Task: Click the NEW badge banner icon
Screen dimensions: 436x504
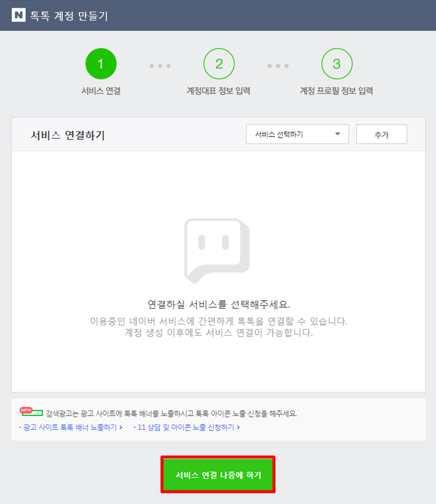Action: pos(31,412)
